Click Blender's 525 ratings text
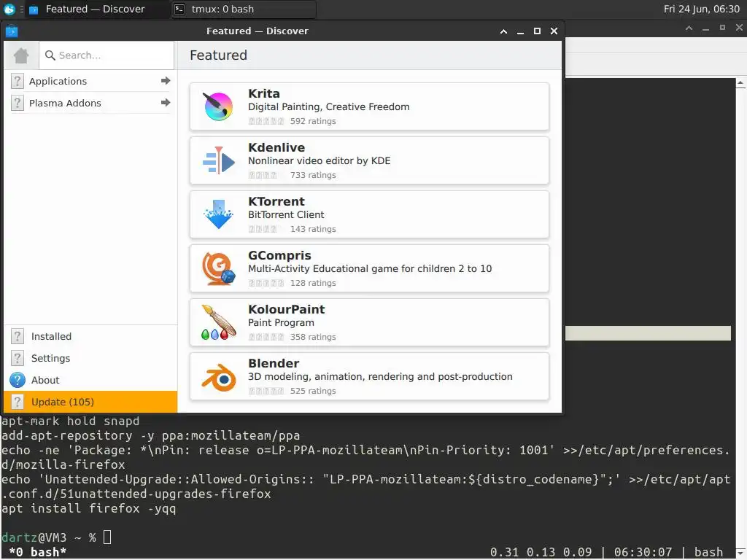The height and width of the screenshot is (560, 747). pyautogui.click(x=313, y=391)
